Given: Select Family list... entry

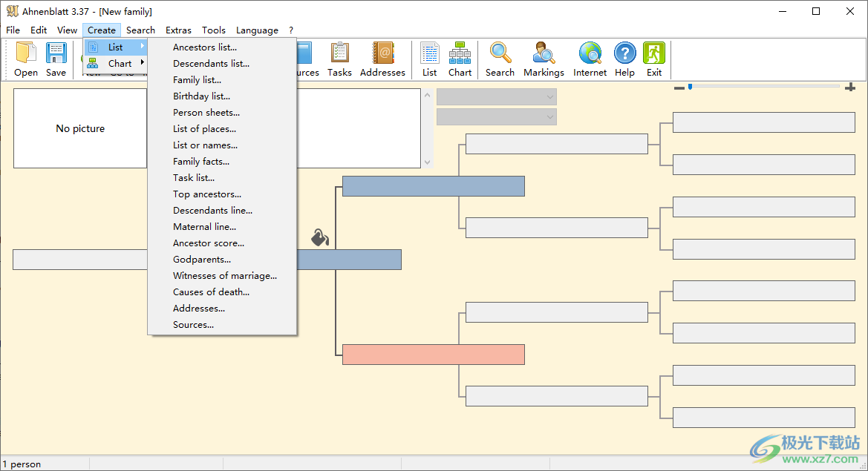Looking at the screenshot, I should (x=197, y=80).
